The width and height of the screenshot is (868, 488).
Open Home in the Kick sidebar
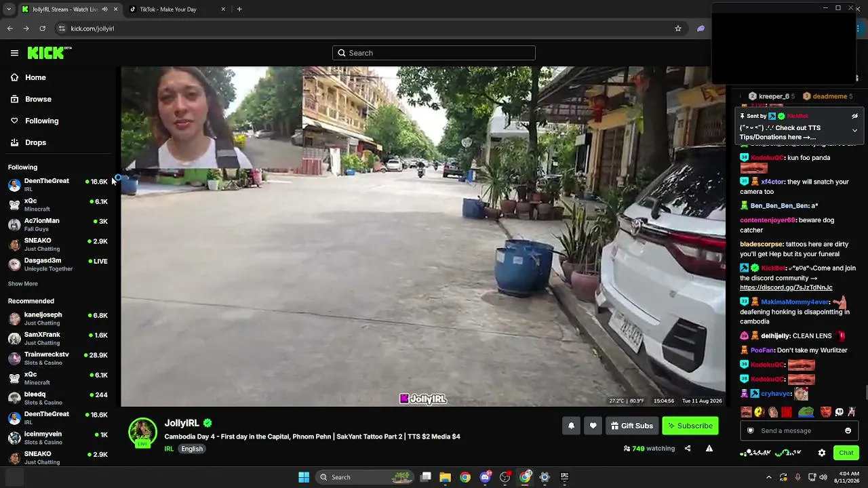35,77
